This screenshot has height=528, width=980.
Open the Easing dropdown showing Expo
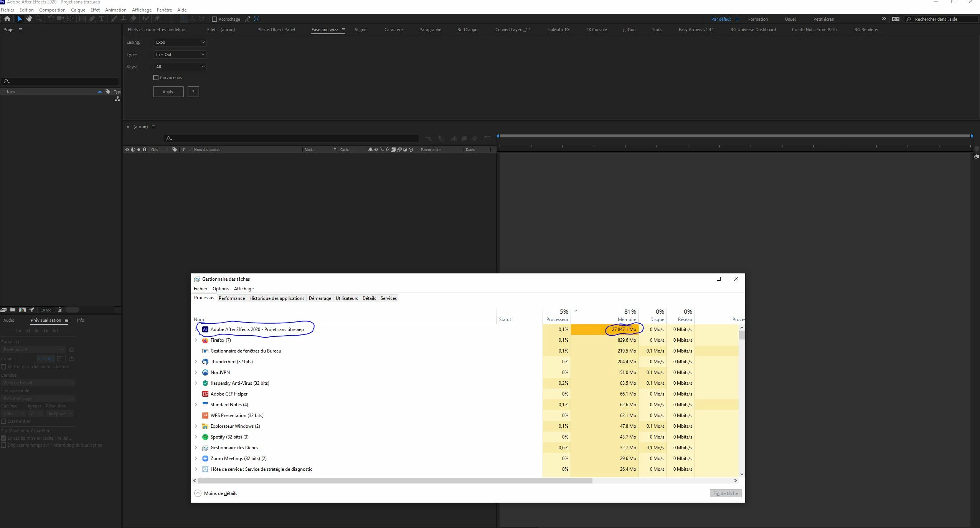tap(180, 42)
